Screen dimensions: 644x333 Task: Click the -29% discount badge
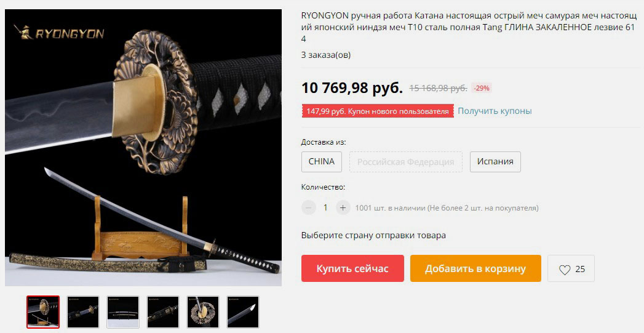482,88
